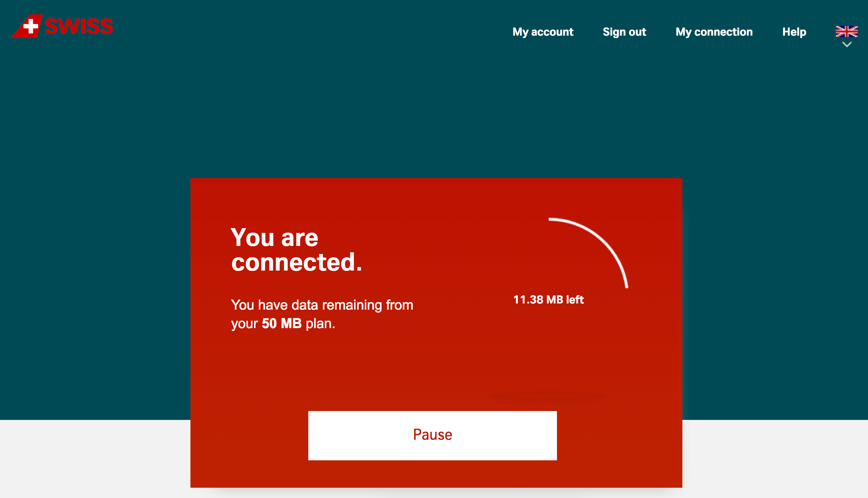This screenshot has width=868, height=498.
Task: Expand the language chevron below the flag
Action: pyautogui.click(x=847, y=45)
